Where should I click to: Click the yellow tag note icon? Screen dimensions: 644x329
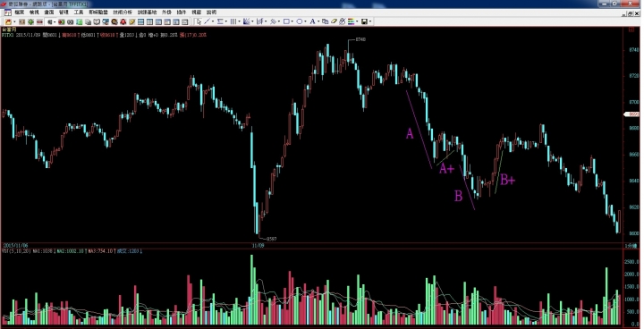click(131, 21)
